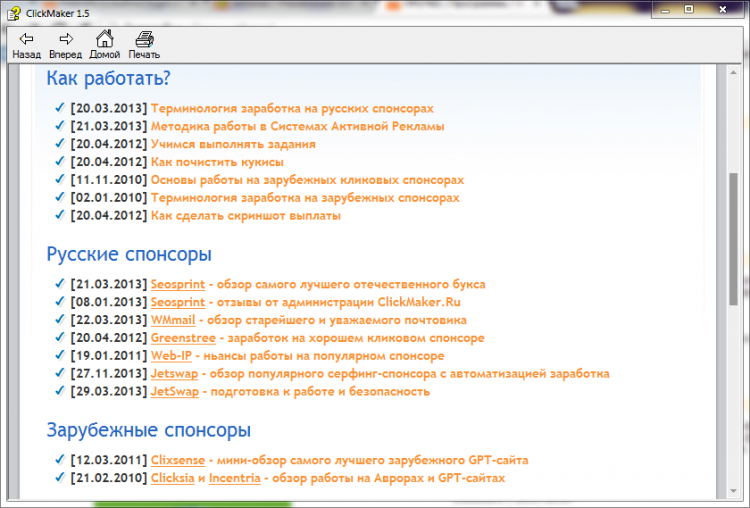Click date text [19.01.2011]
Screen dimensions: 750x508
pos(109,356)
